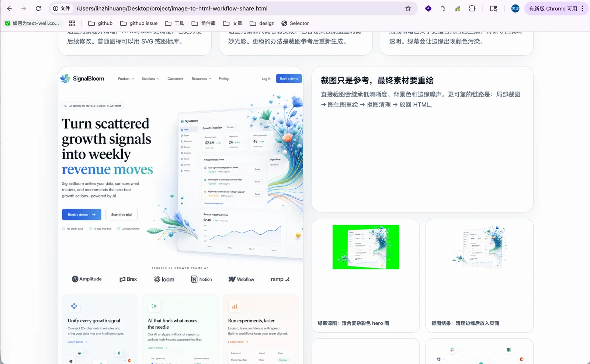The image size is (590, 364).
Task: Click the Brex logo
Action: 128,279
